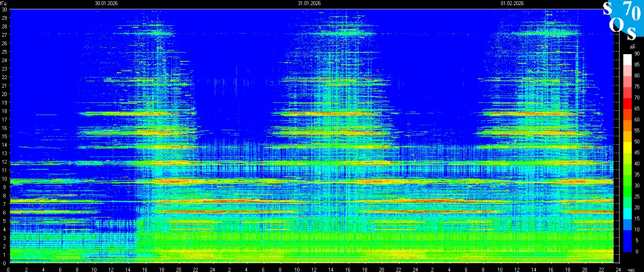The height and width of the screenshot is (272, 644).
Task: Jump to the 01.02.2026 date label
Action: [512, 3]
